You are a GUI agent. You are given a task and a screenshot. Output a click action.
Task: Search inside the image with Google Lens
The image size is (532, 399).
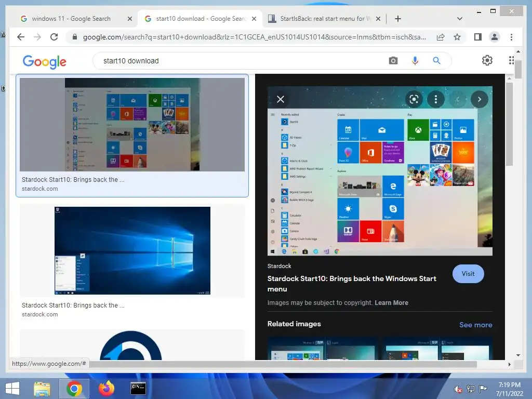coord(414,99)
